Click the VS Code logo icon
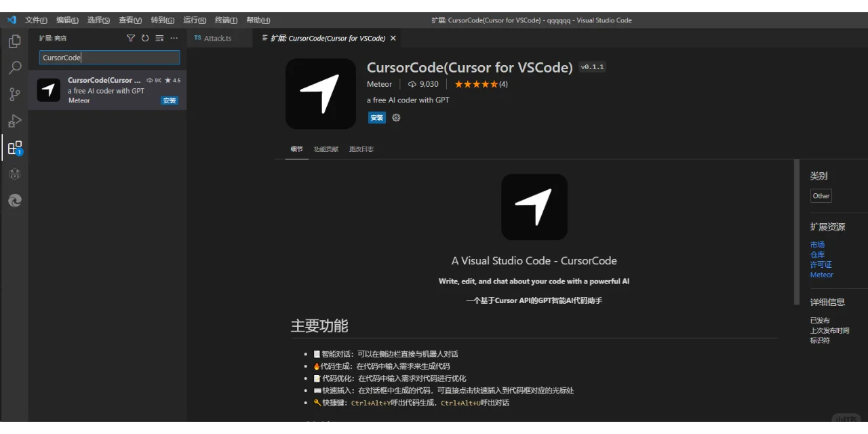 point(11,20)
